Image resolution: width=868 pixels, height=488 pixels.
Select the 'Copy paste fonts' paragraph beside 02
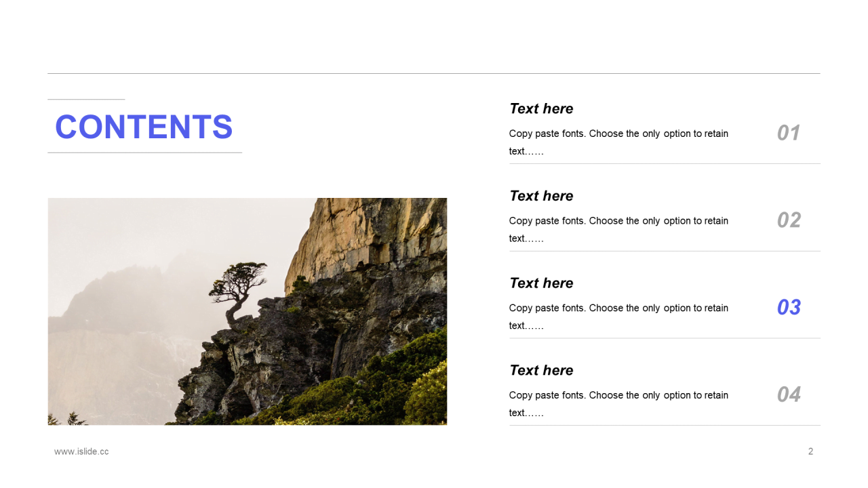coord(618,230)
